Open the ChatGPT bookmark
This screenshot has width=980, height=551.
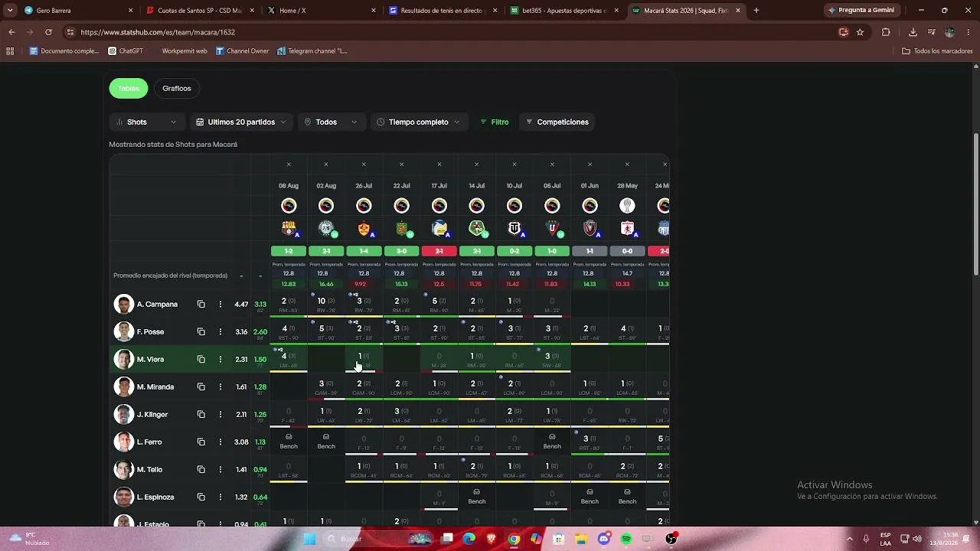(x=126, y=51)
